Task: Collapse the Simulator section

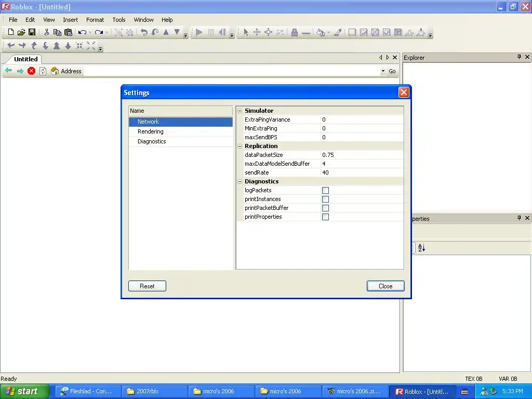Action: tap(240, 111)
